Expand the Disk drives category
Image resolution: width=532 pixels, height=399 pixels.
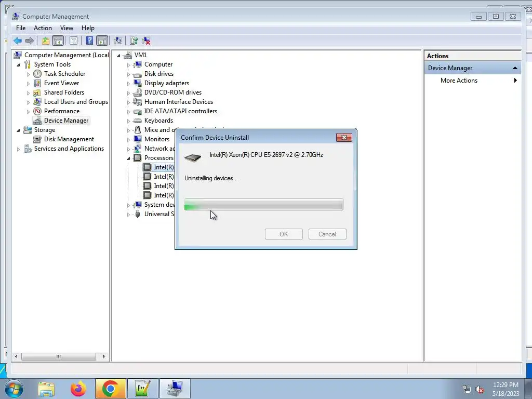[129, 74]
